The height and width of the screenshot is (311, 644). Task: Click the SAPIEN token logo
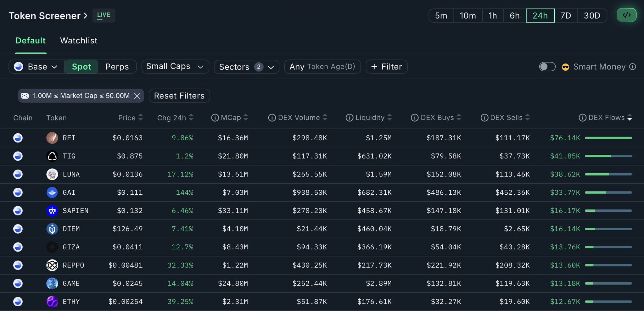click(x=52, y=211)
